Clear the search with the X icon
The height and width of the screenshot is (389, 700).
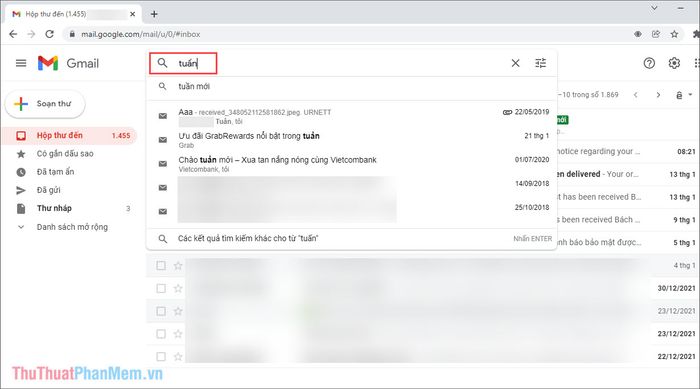point(515,63)
